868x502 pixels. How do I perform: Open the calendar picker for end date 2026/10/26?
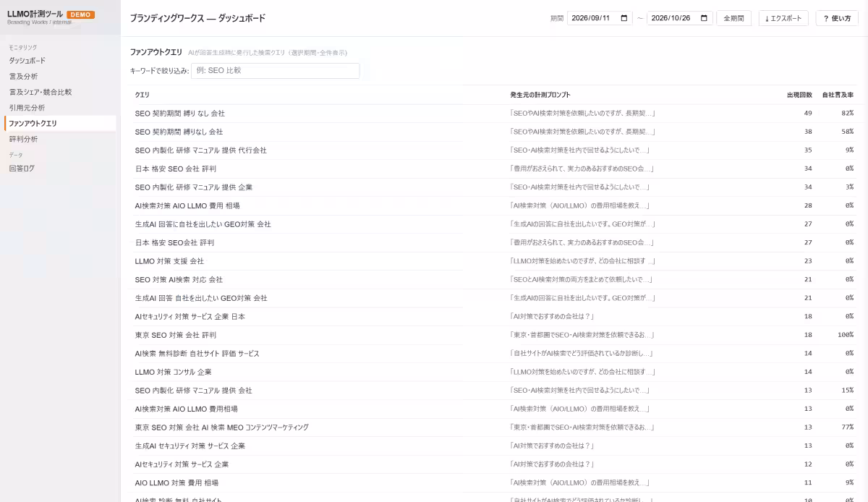point(705,18)
